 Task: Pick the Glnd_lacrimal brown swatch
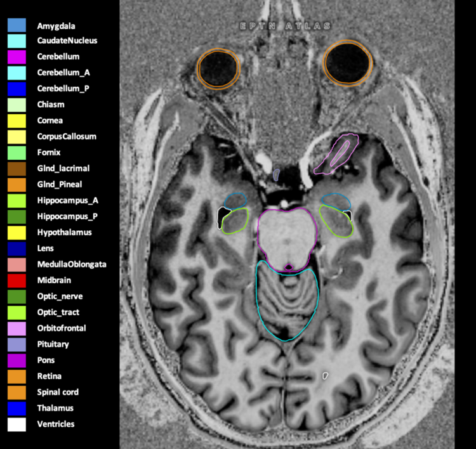[x=17, y=169]
